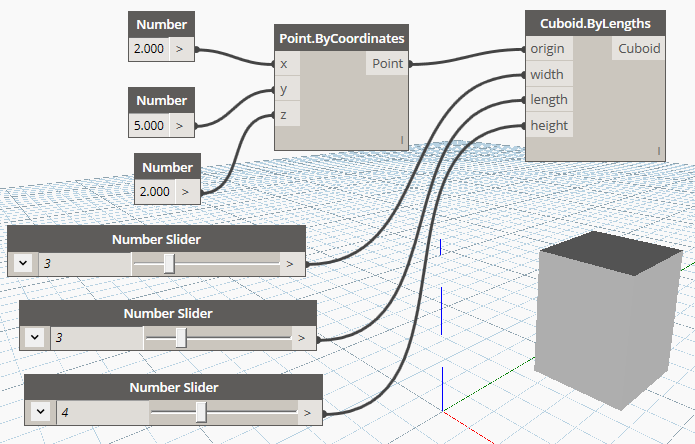Select the origin input port of Cuboid.ByLengths
695x444 pixels.
[549, 48]
